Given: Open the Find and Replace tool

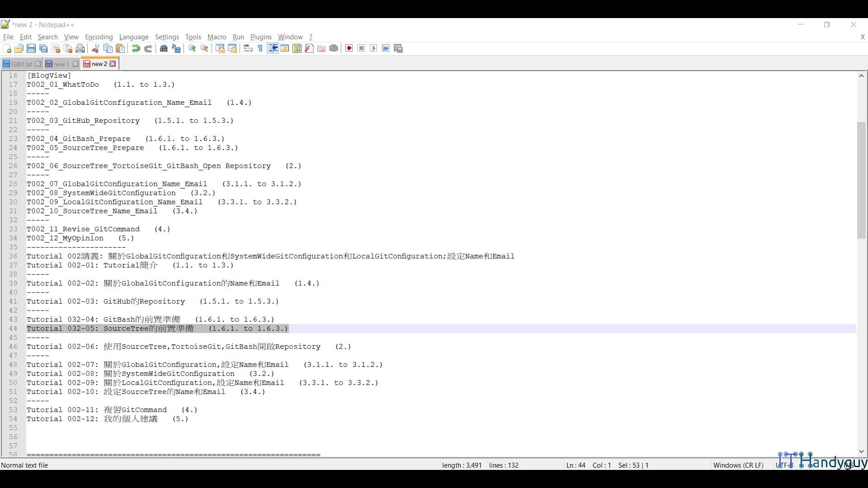Looking at the screenshot, I should pos(176,48).
